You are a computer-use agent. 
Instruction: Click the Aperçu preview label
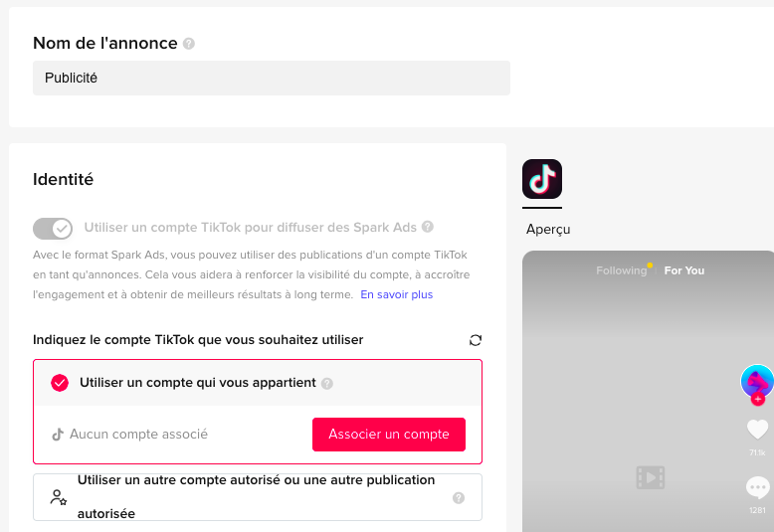[548, 230]
